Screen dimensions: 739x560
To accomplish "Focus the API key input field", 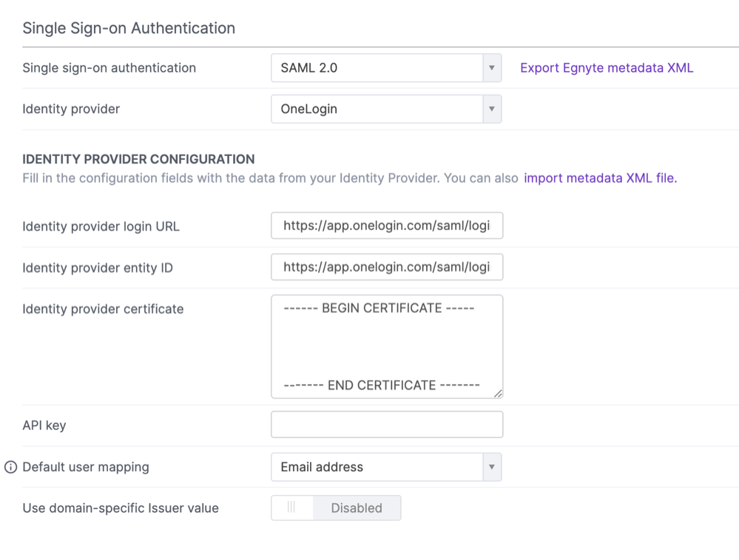I will coord(386,424).
